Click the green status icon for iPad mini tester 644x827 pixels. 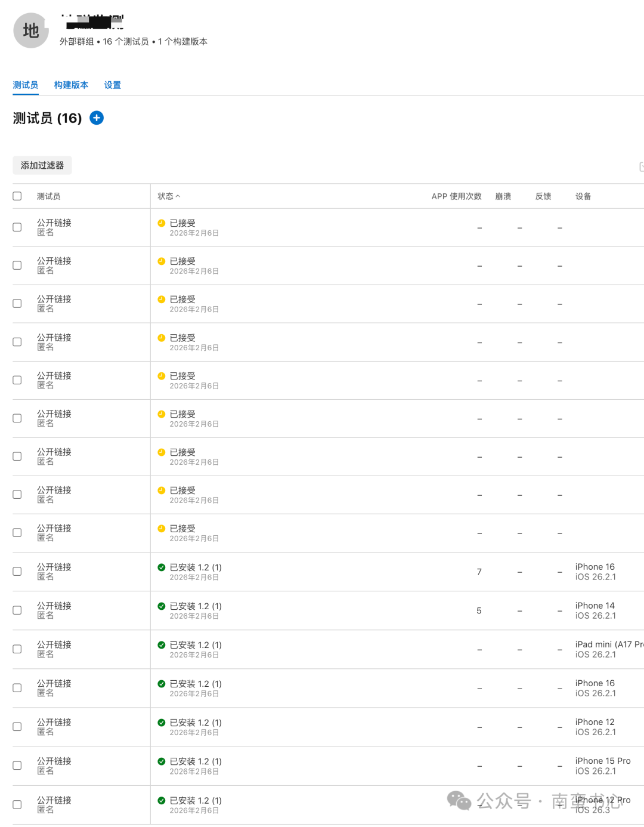pyautogui.click(x=162, y=645)
